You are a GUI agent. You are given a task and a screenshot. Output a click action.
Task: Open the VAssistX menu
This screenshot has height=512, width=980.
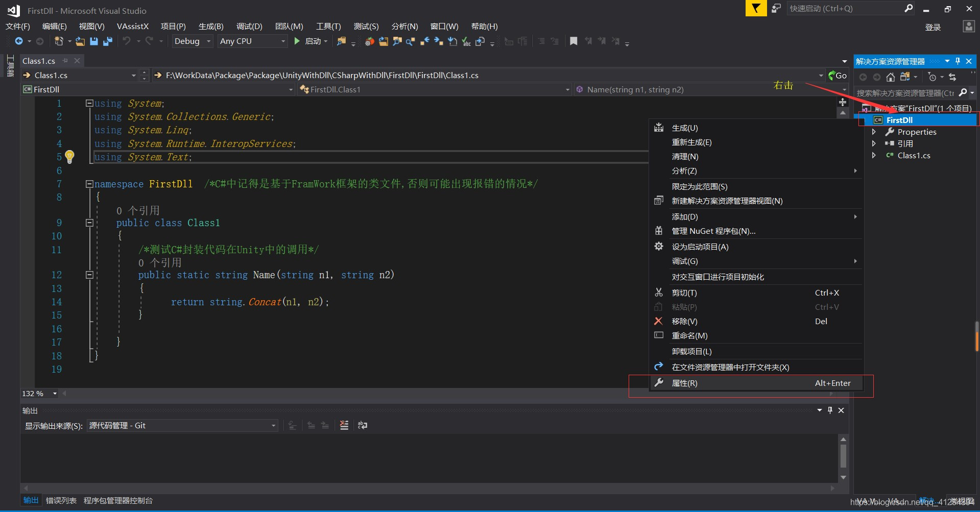tap(133, 26)
